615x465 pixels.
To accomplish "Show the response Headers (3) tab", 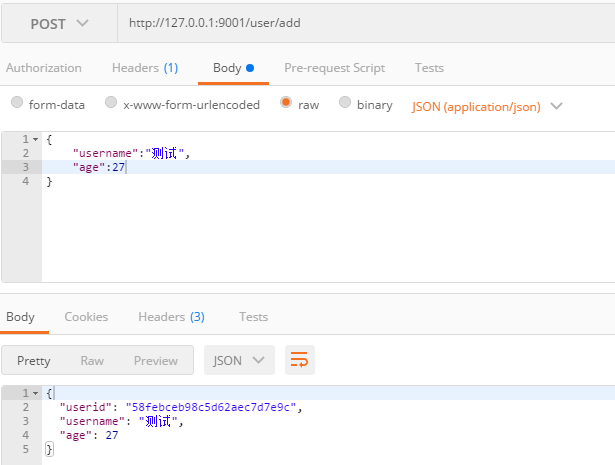I will (171, 317).
